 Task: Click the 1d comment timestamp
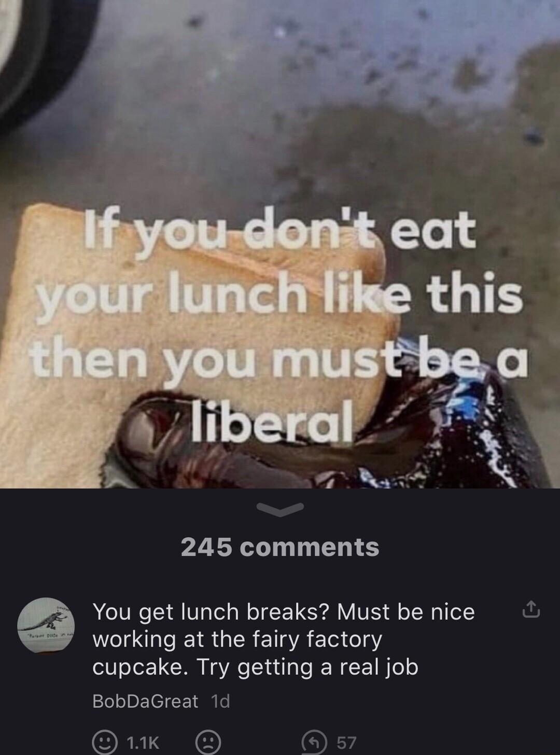pyautogui.click(x=220, y=701)
